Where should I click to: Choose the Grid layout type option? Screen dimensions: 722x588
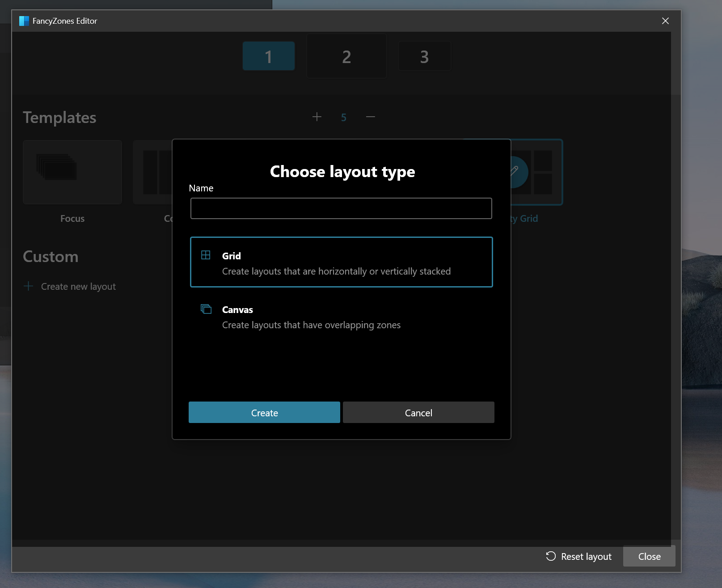[x=341, y=262]
